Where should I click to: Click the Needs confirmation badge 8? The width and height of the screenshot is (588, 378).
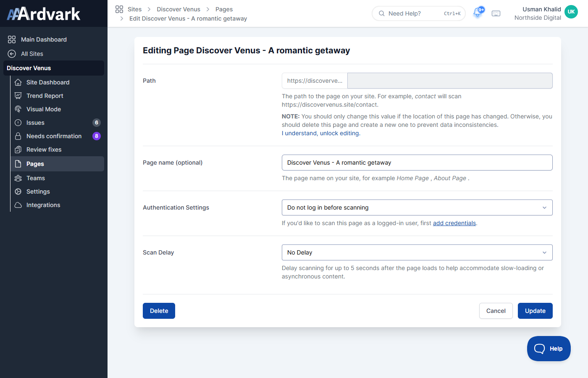point(97,136)
